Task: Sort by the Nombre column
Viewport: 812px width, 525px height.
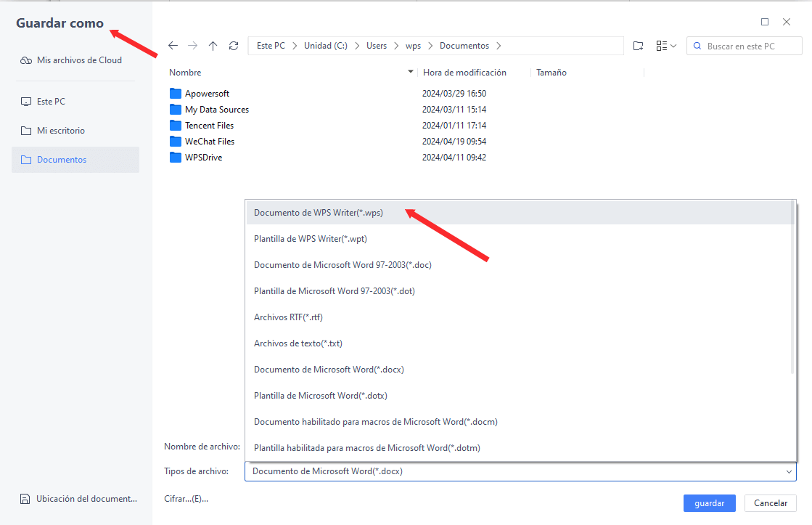Action: [x=185, y=73]
